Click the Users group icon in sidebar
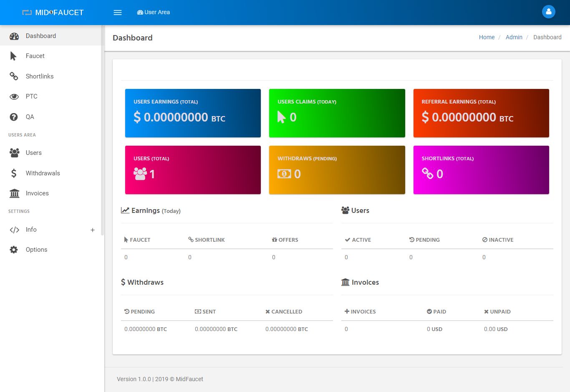 [x=14, y=153]
